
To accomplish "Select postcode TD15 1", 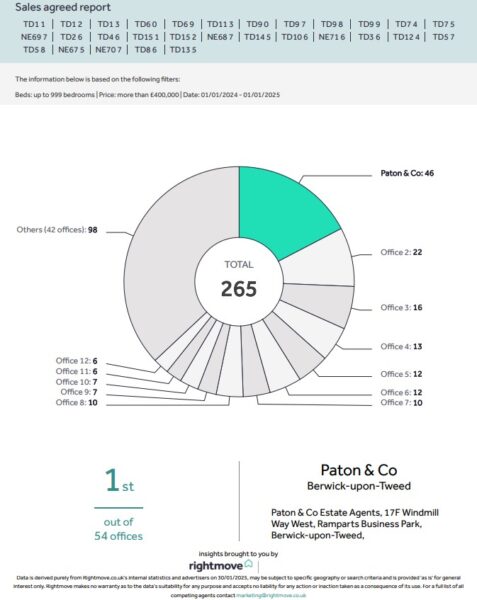I will [x=146, y=37].
